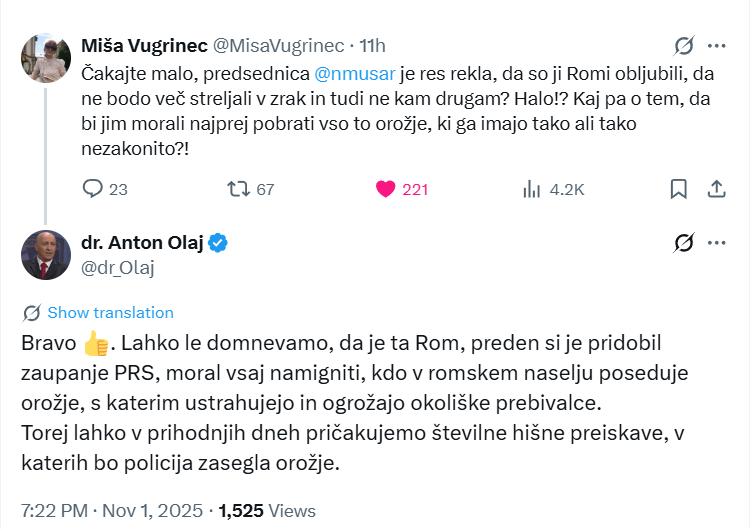Open Grok icon on top tweet
Image resolution: width=756 pixels, height=529 pixels.
(684, 46)
